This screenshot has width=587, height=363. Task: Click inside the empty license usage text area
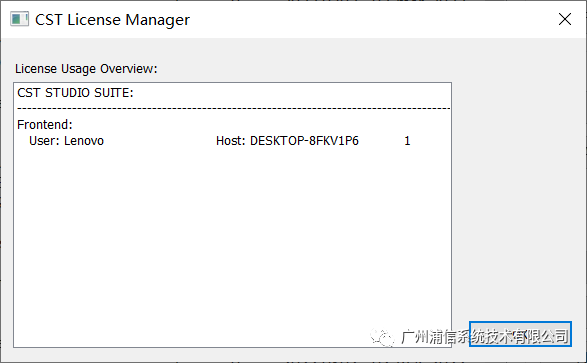point(232,240)
